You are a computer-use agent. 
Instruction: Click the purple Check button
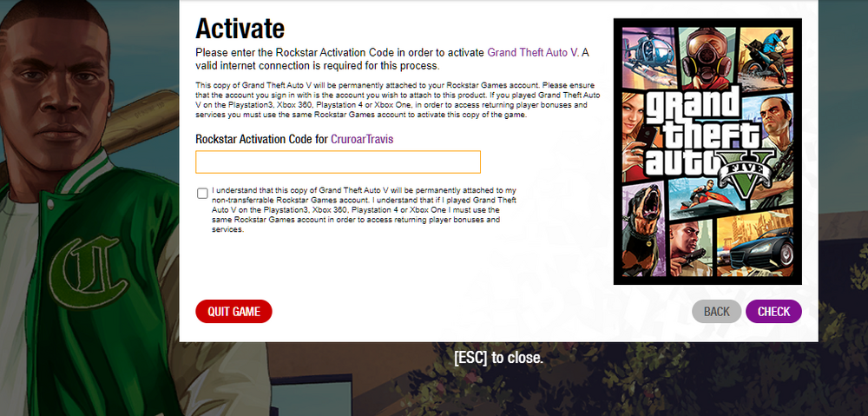(773, 311)
